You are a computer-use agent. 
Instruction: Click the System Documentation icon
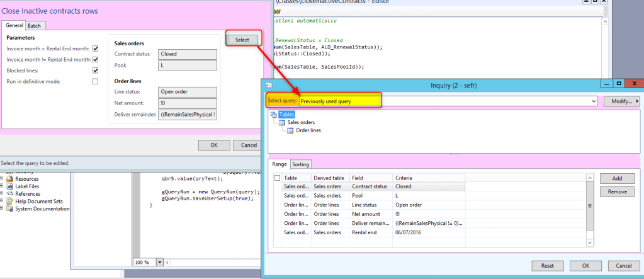coord(10,209)
